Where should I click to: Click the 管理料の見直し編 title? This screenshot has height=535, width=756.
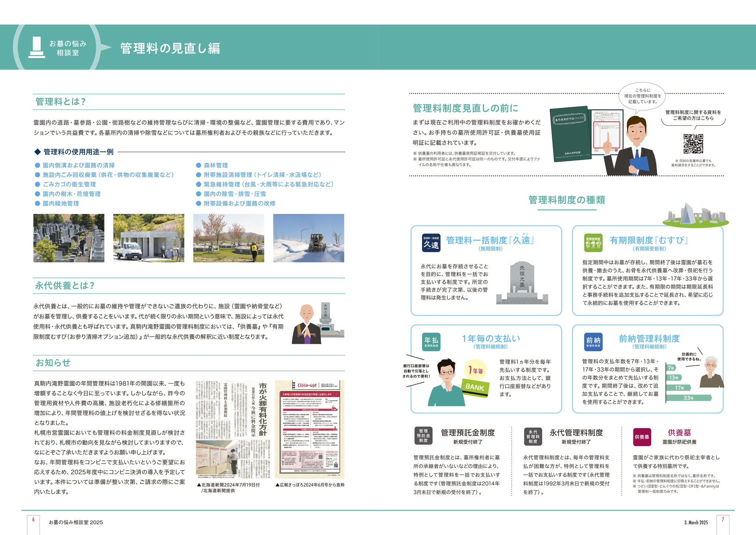[x=170, y=48]
